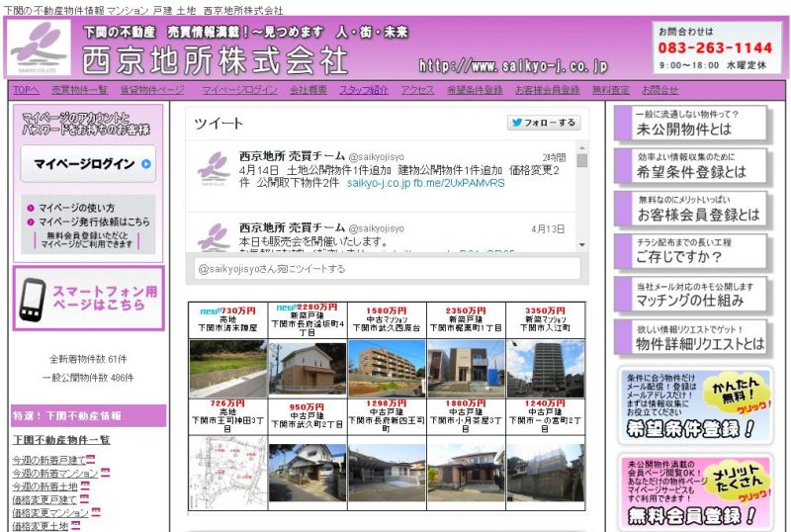This screenshot has height=532, width=791.
Task: Open the マイページの使い方 link
Action: pyautogui.click(x=77, y=208)
